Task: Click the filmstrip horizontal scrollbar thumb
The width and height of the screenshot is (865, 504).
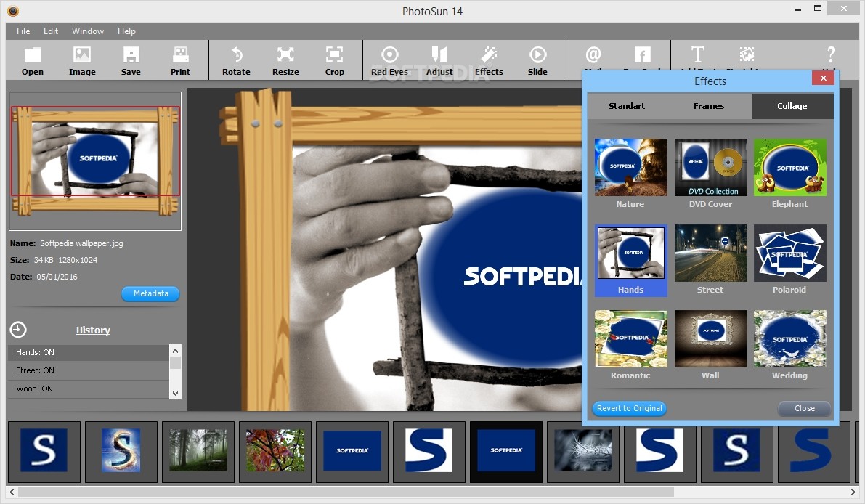Action: coord(346,492)
